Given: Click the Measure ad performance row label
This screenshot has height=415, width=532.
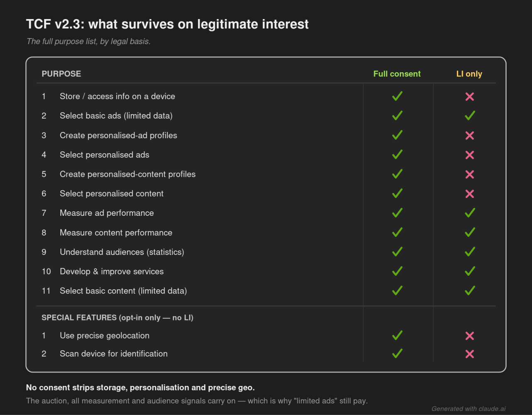Looking at the screenshot, I should pyautogui.click(x=107, y=213).
